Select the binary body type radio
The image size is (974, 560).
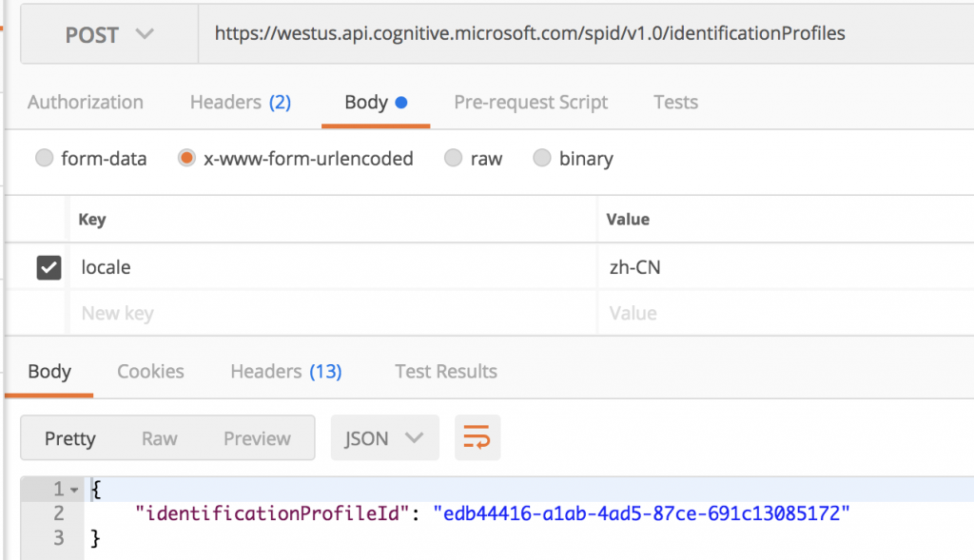click(542, 159)
